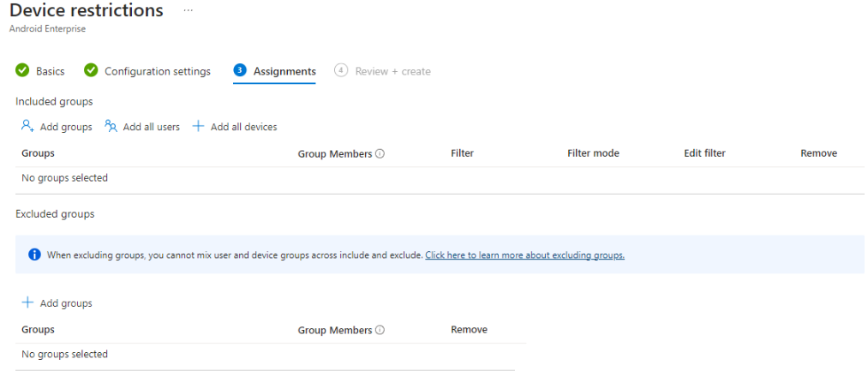The width and height of the screenshot is (868, 371).
Task: Click the person icon for Included Add groups
Action: pyautogui.click(x=28, y=126)
